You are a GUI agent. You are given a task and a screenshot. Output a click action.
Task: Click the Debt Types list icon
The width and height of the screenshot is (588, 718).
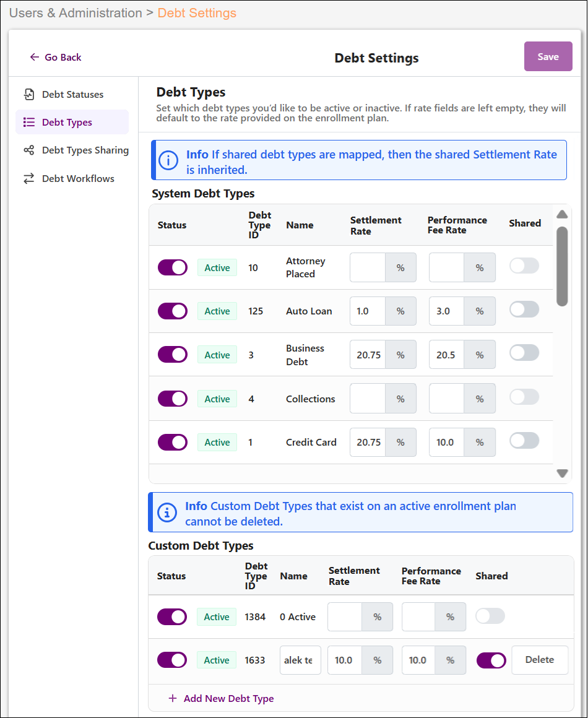click(29, 123)
